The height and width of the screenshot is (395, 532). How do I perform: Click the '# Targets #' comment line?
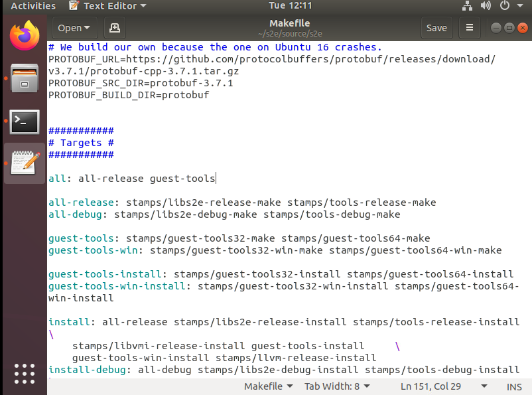(81, 143)
